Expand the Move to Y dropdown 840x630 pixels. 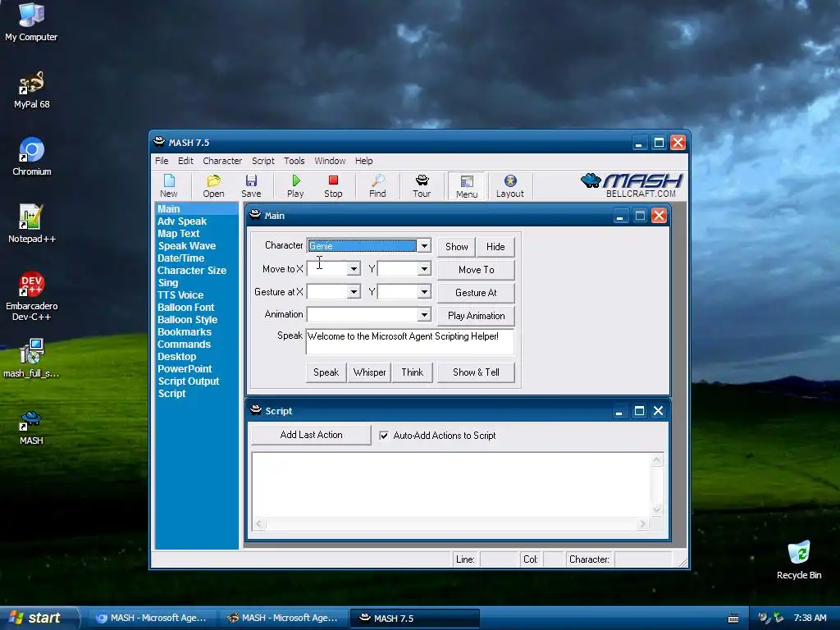[x=424, y=269]
